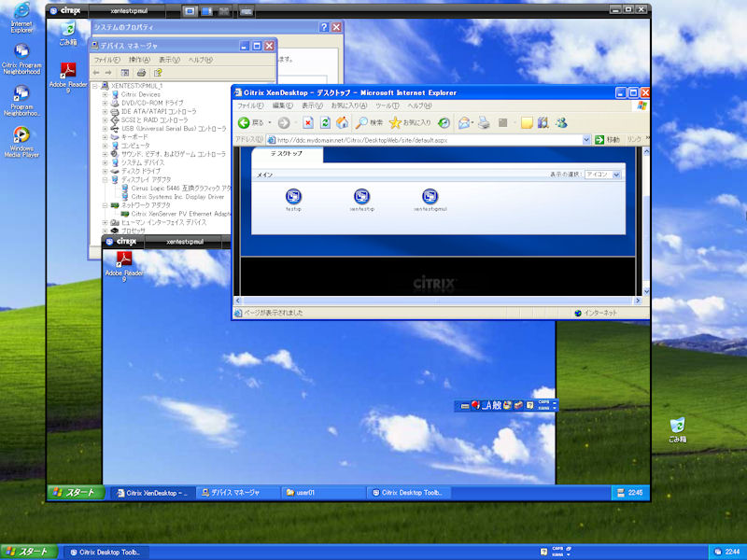Viewport: 747px width, 560px height.
Task: Click Device Manager toolbar forward arrow
Action: (108, 73)
